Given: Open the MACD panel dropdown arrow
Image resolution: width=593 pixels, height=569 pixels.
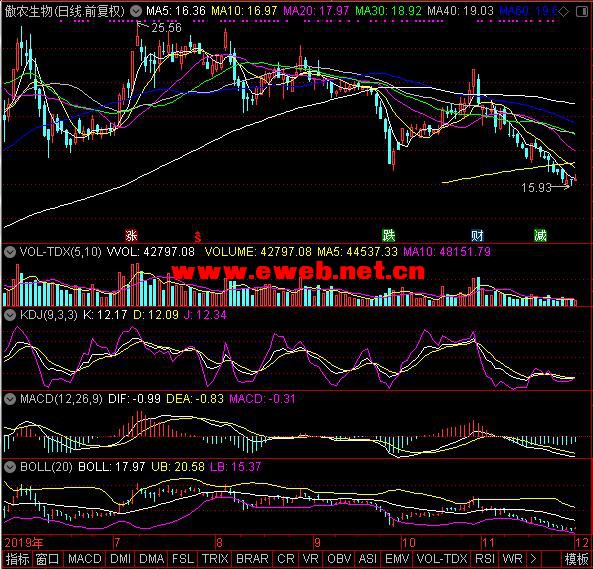Looking at the screenshot, I should point(10,399).
